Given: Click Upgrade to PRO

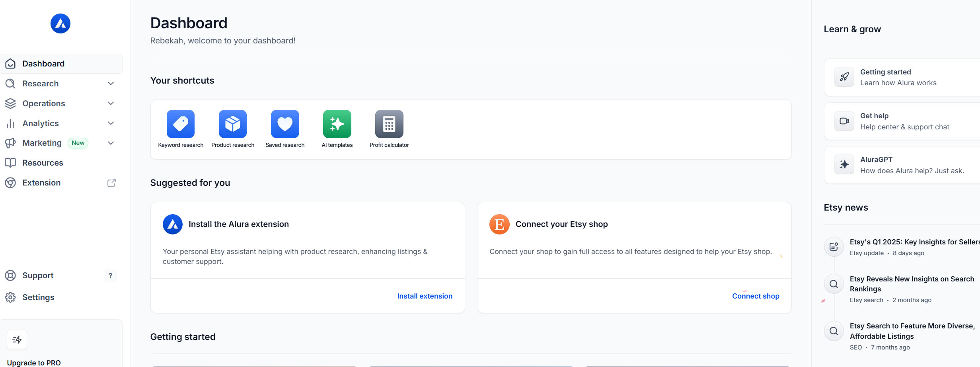Looking at the screenshot, I should pyautogui.click(x=34, y=363).
